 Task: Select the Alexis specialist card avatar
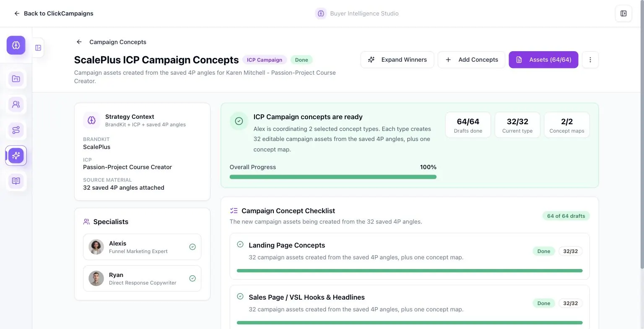click(x=96, y=247)
